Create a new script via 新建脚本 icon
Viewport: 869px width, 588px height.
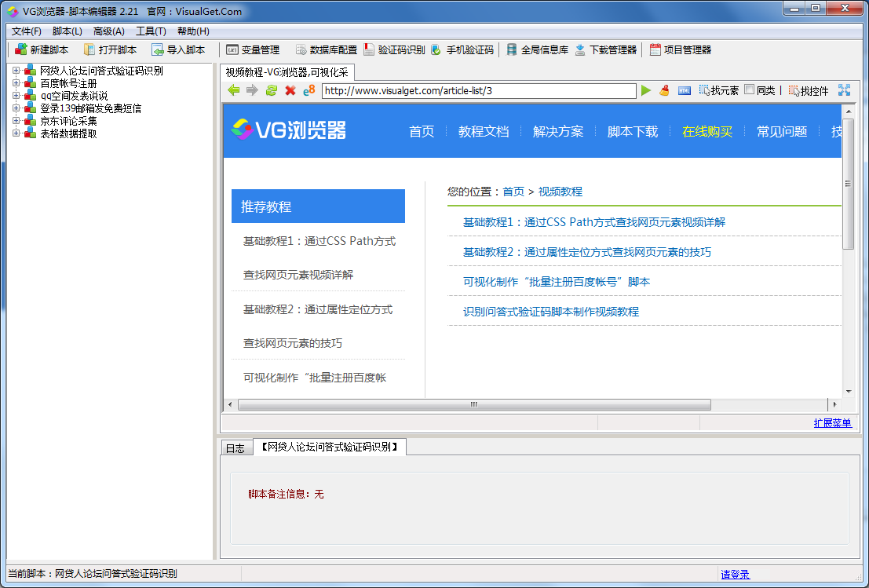coord(40,49)
